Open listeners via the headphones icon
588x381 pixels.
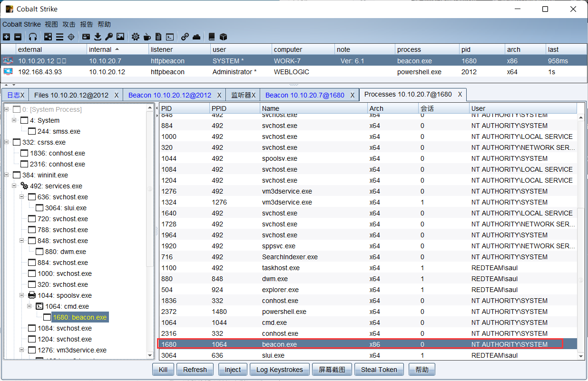[x=33, y=37]
